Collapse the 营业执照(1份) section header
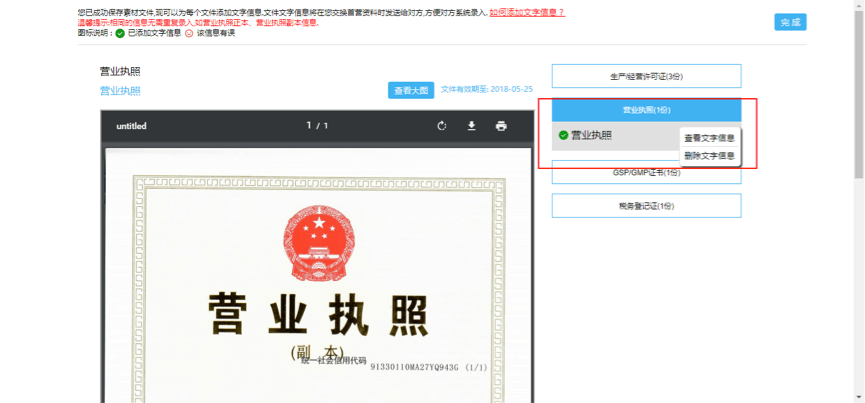The height and width of the screenshot is (403, 865). click(x=647, y=110)
